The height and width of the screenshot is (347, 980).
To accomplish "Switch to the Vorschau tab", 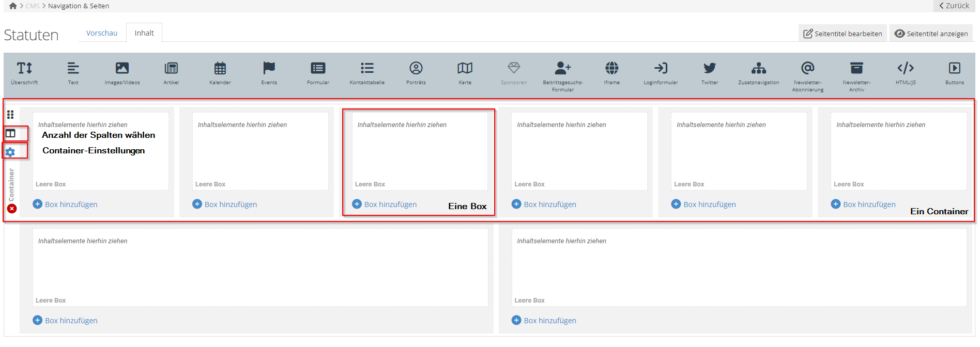I will (x=102, y=33).
